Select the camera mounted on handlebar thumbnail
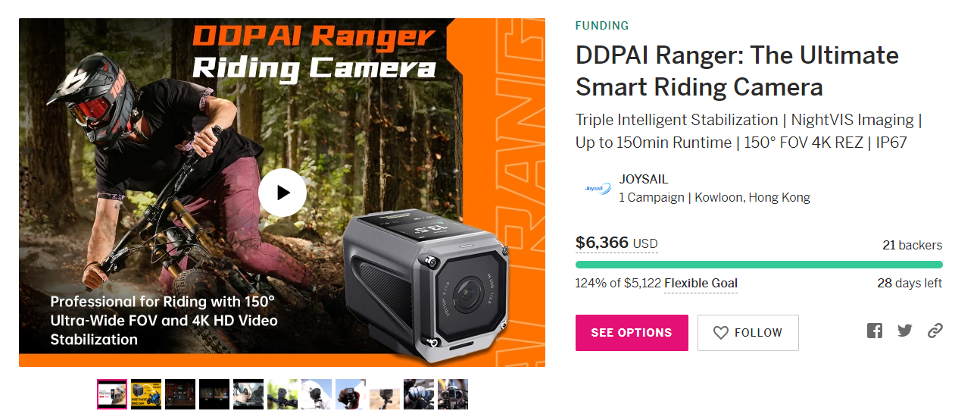 click(x=282, y=394)
